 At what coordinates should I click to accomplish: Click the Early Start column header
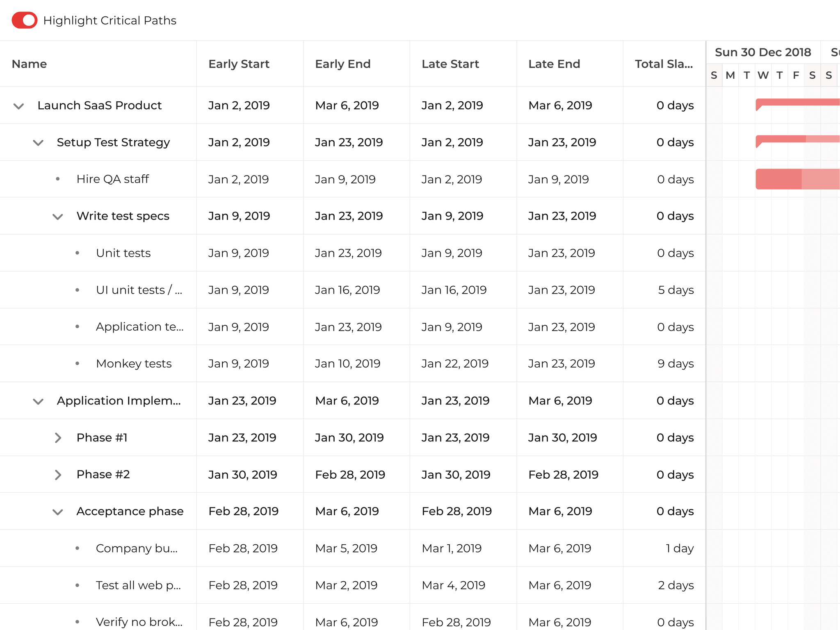[239, 64]
